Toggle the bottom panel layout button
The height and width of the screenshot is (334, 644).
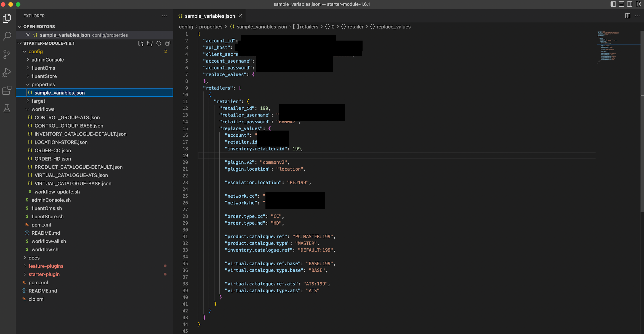click(621, 4)
